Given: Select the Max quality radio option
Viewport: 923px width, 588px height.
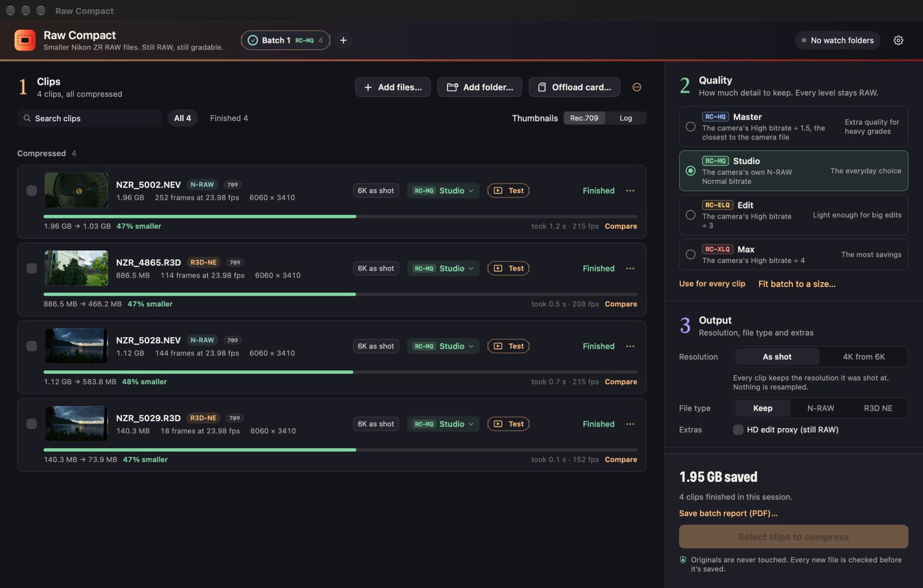Looking at the screenshot, I should pos(691,255).
